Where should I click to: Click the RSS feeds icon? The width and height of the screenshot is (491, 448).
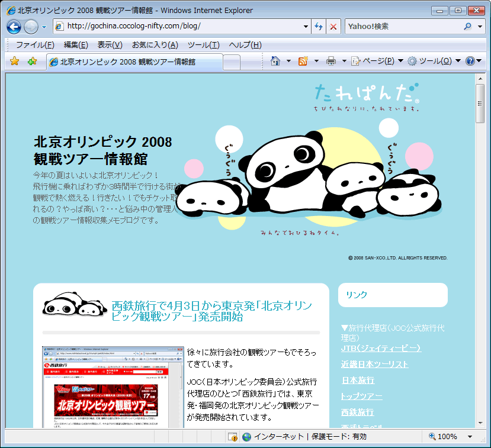[303, 61]
